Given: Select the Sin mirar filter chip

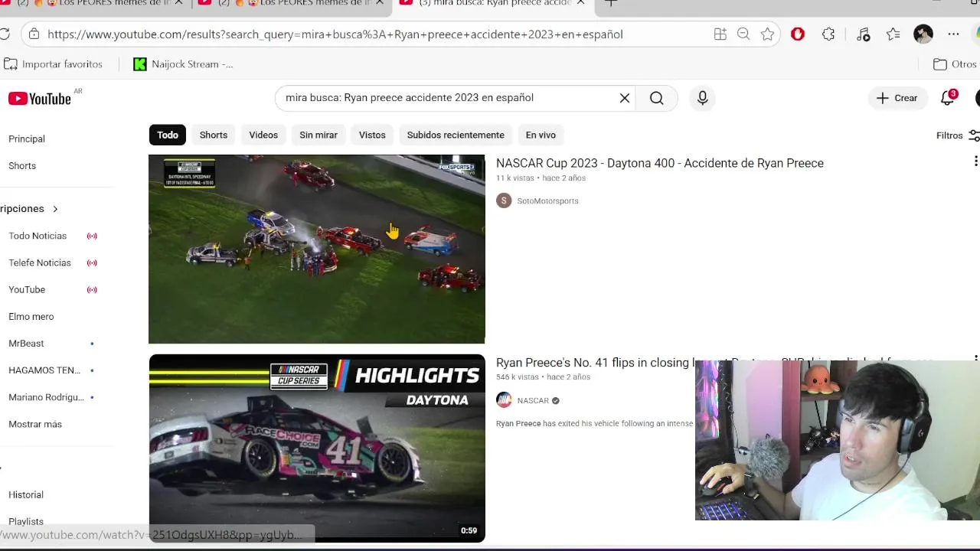Looking at the screenshot, I should 318,135.
